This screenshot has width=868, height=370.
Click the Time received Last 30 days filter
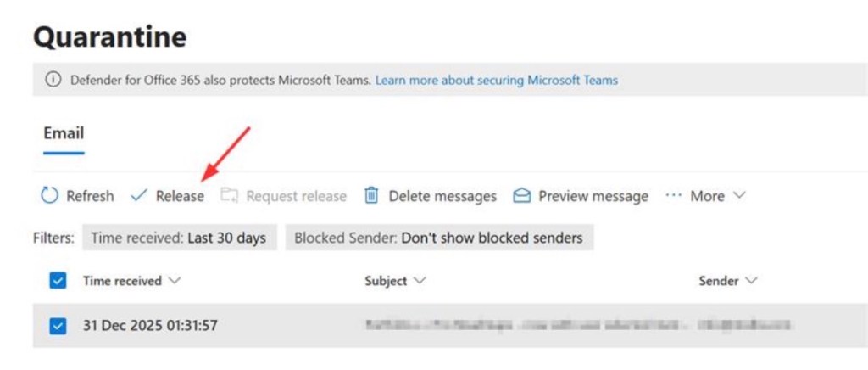pyautogui.click(x=179, y=238)
